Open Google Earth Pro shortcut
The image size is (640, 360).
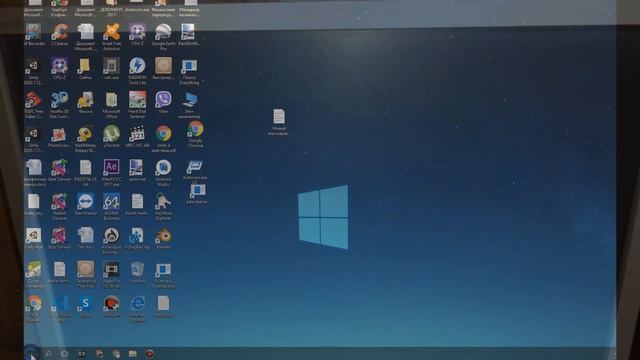tap(163, 37)
